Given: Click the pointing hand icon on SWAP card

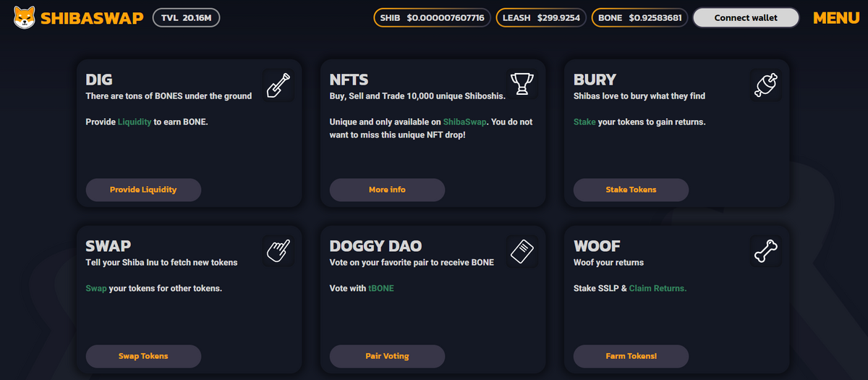Looking at the screenshot, I should click(x=278, y=251).
